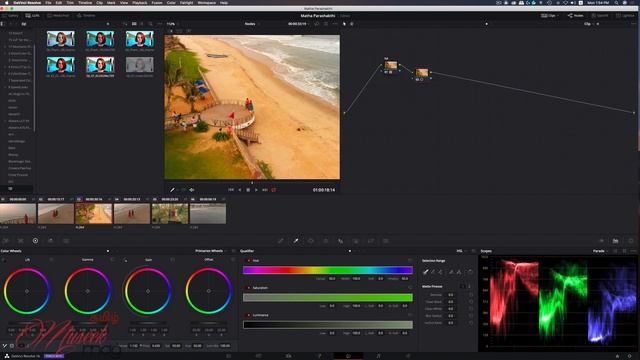Image resolution: width=640 pixels, height=360 pixels.
Task: Toggle the Gallery panel
Action: (11, 16)
